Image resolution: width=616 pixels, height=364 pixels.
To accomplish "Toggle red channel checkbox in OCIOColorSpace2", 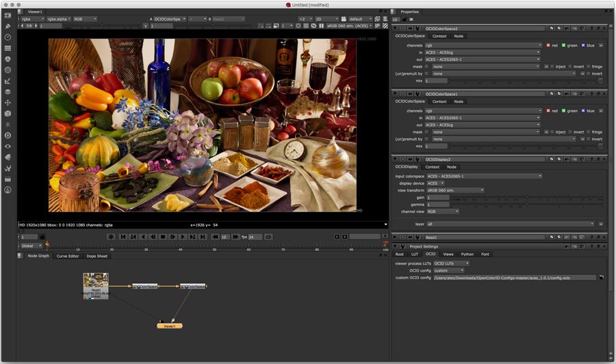I will click(x=548, y=45).
